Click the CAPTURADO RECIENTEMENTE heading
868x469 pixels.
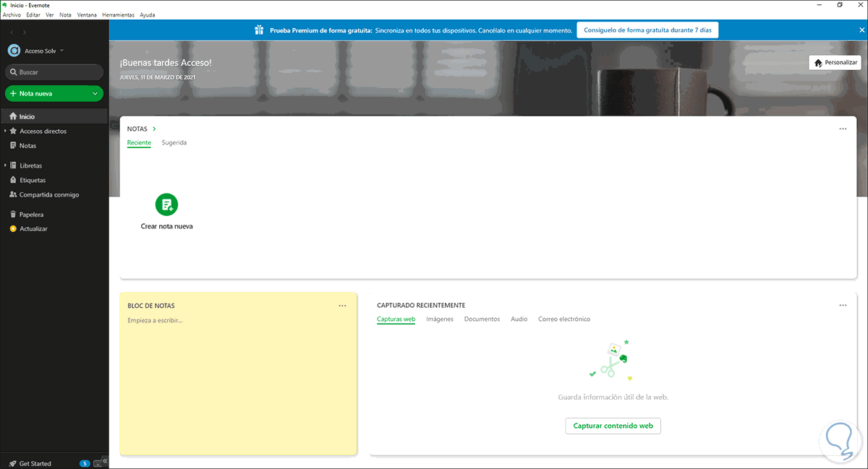[421, 306]
